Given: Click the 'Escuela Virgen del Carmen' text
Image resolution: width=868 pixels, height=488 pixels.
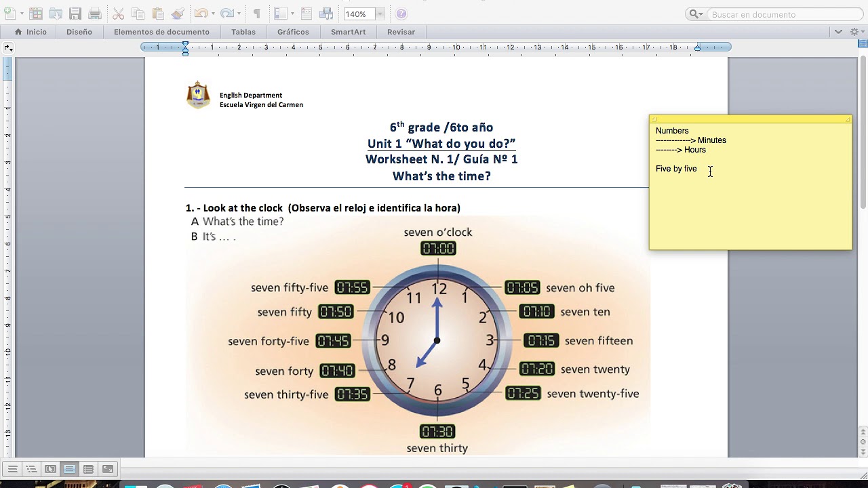Looking at the screenshot, I should pos(261,105).
